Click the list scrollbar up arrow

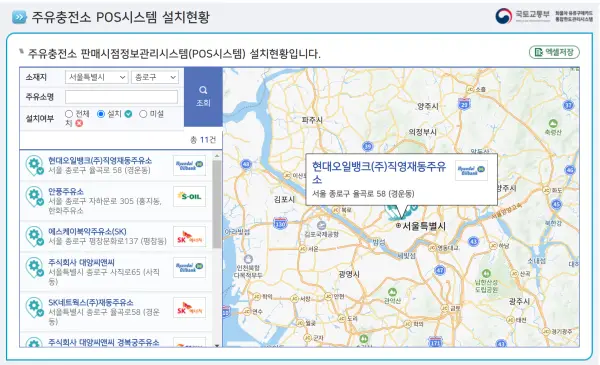217,156
